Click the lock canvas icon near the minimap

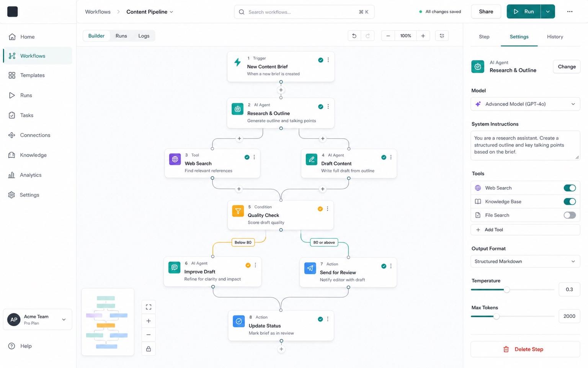click(x=149, y=349)
